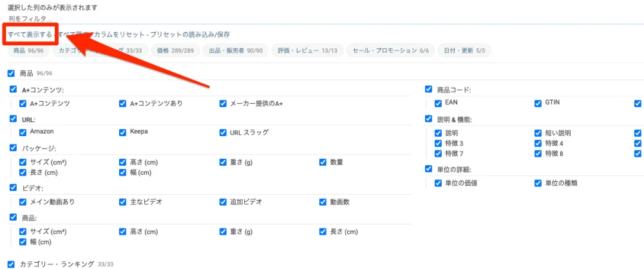Screen dimensions: 644x269
Task: Uncheck 特徴 4 checkbox
Action: coord(538,143)
